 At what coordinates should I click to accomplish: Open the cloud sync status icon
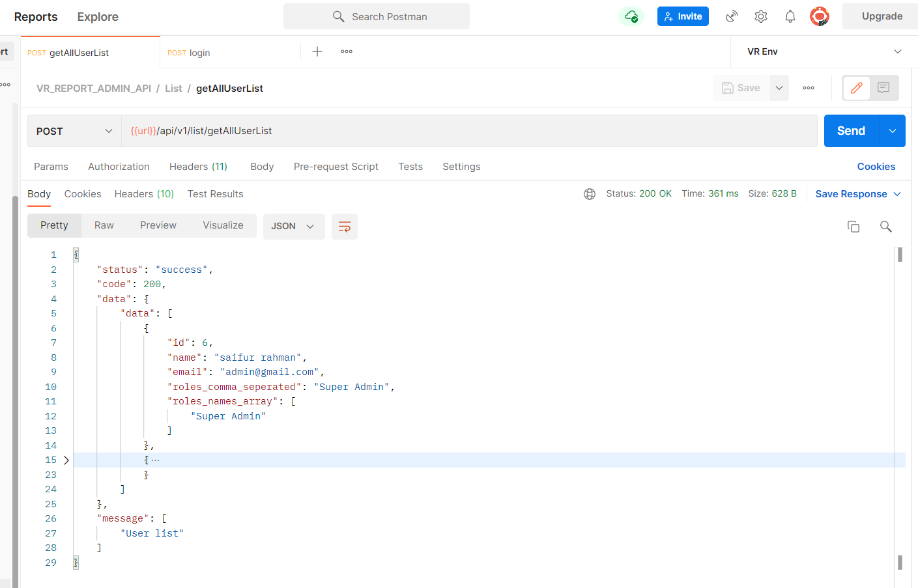631,16
